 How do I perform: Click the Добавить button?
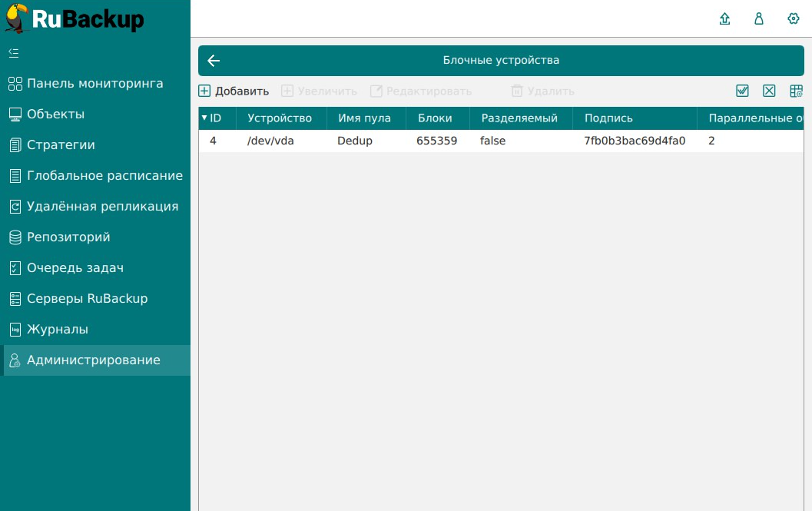coord(234,91)
